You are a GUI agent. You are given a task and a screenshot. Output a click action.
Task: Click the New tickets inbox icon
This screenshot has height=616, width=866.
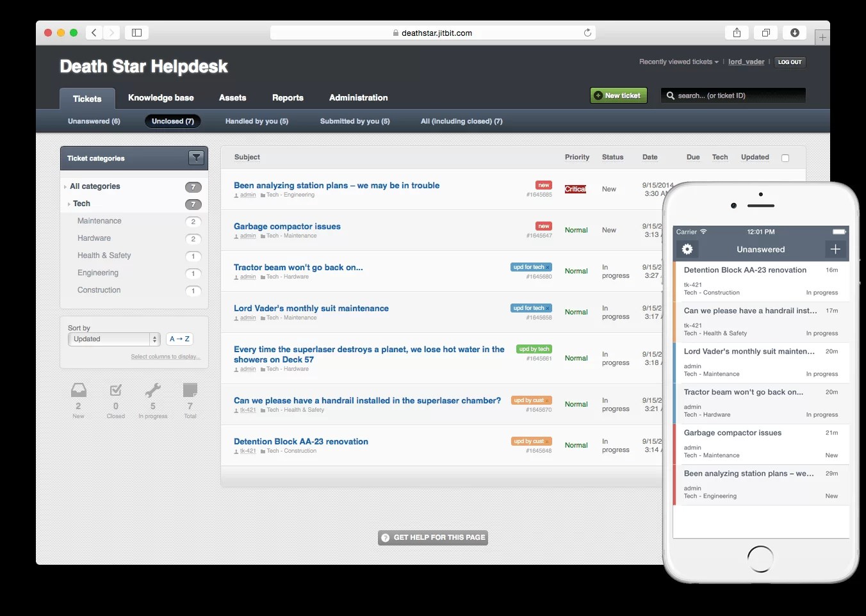pyautogui.click(x=78, y=389)
